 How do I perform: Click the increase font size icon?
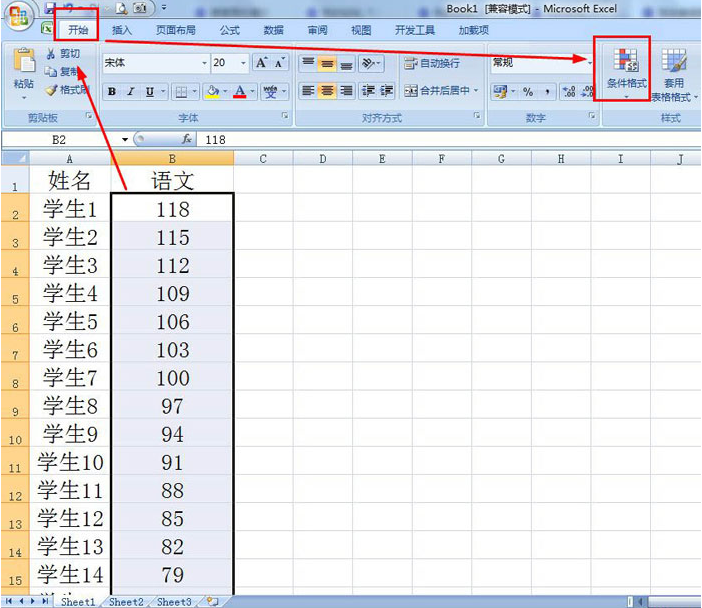click(262, 63)
